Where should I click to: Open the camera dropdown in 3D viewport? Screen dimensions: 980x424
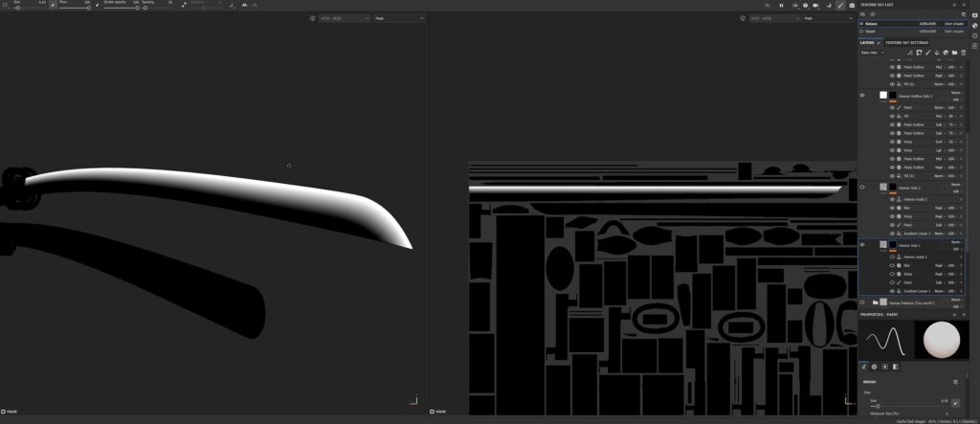[x=345, y=18]
